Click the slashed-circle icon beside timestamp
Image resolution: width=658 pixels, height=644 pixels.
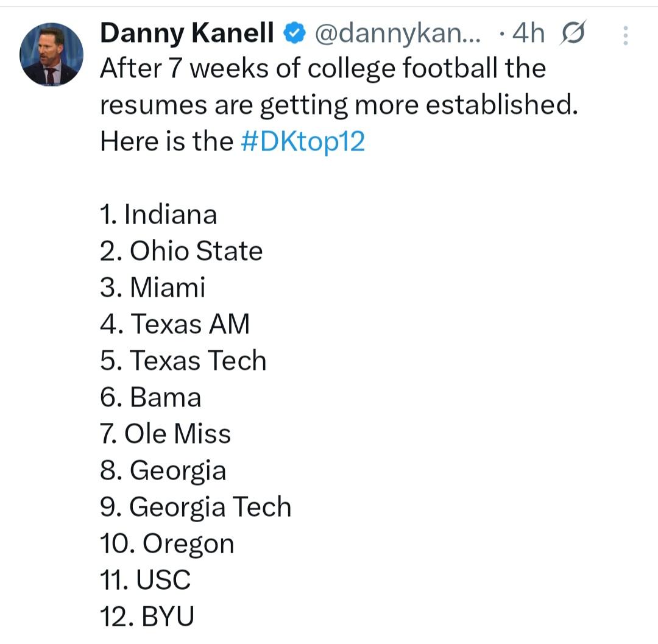[x=571, y=34]
